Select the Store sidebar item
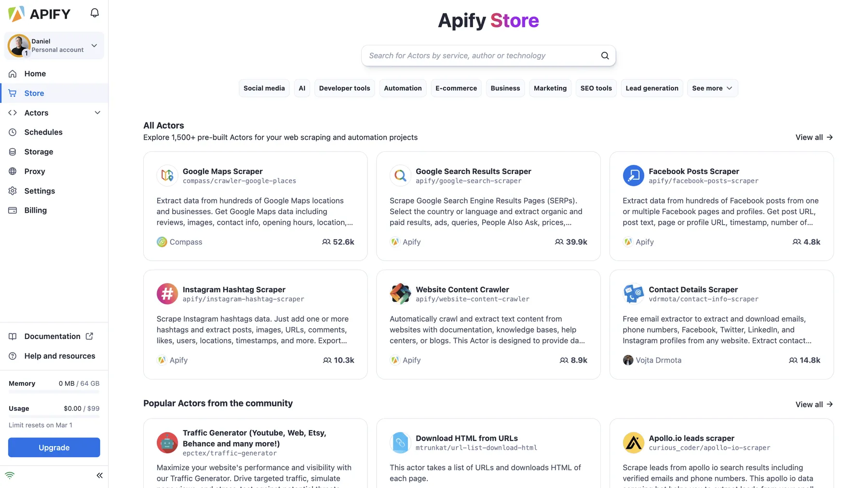Viewport: 868px width, 488px height. [54, 93]
